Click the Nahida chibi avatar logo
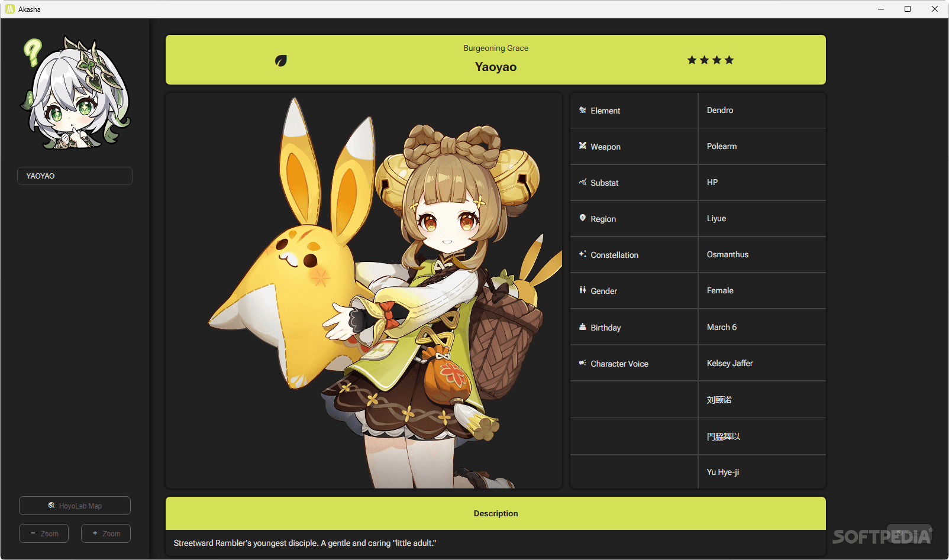 click(x=75, y=93)
